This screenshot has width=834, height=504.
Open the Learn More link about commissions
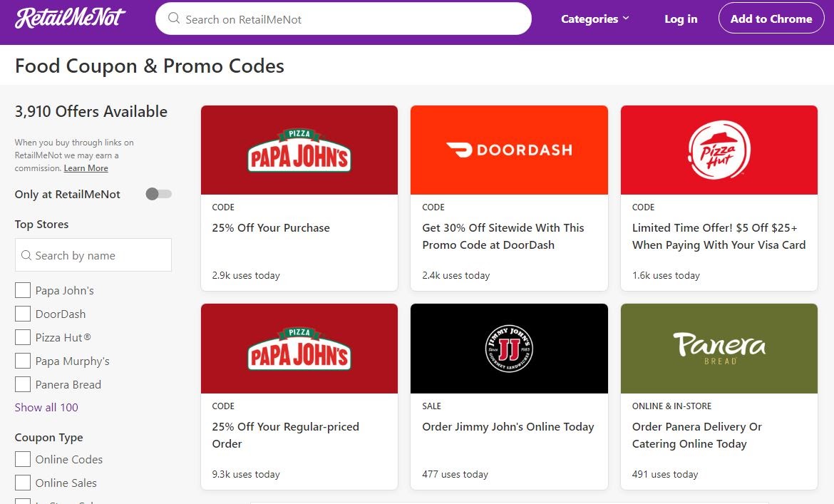86,168
